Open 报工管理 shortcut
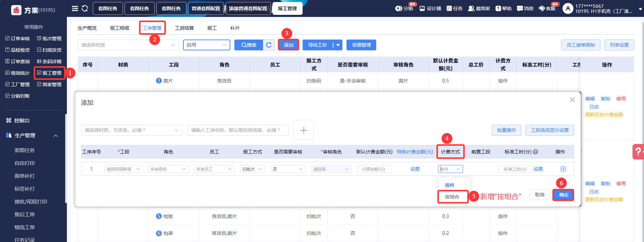This screenshot has width=644, height=242. pyautogui.click(x=49, y=73)
